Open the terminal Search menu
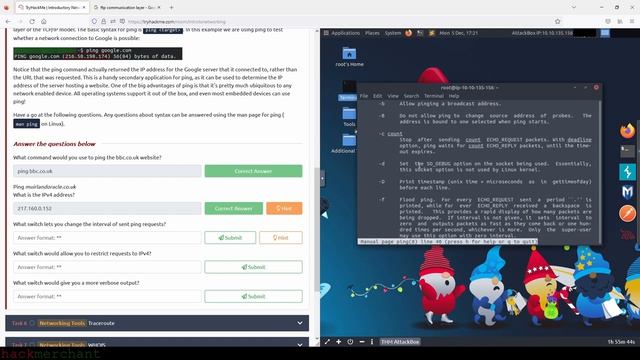Screen dimensions: 640x360 (411, 96)
